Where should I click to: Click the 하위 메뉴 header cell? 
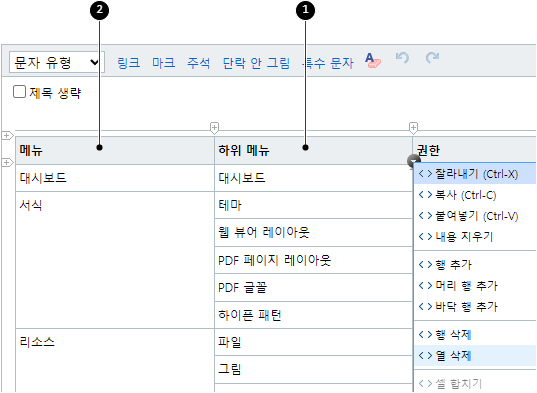(x=313, y=150)
